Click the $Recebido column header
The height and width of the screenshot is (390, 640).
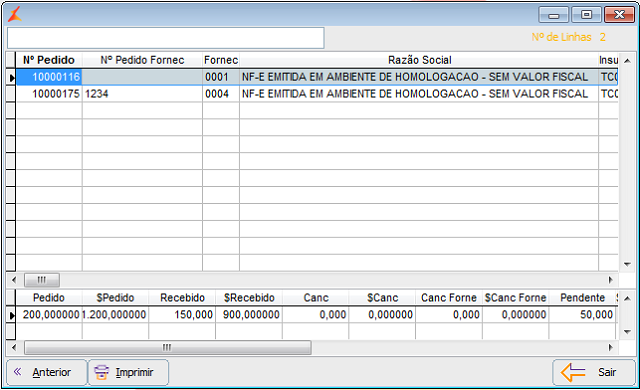pyautogui.click(x=249, y=298)
